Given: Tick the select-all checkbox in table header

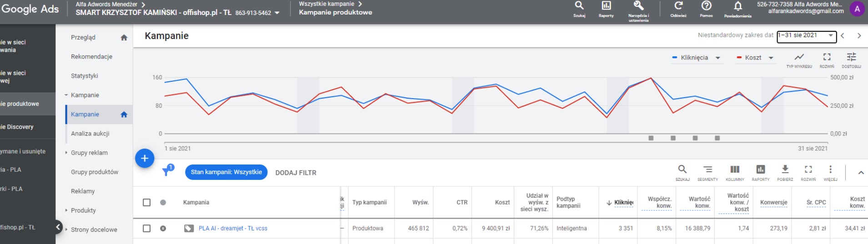Looking at the screenshot, I should 147,202.
